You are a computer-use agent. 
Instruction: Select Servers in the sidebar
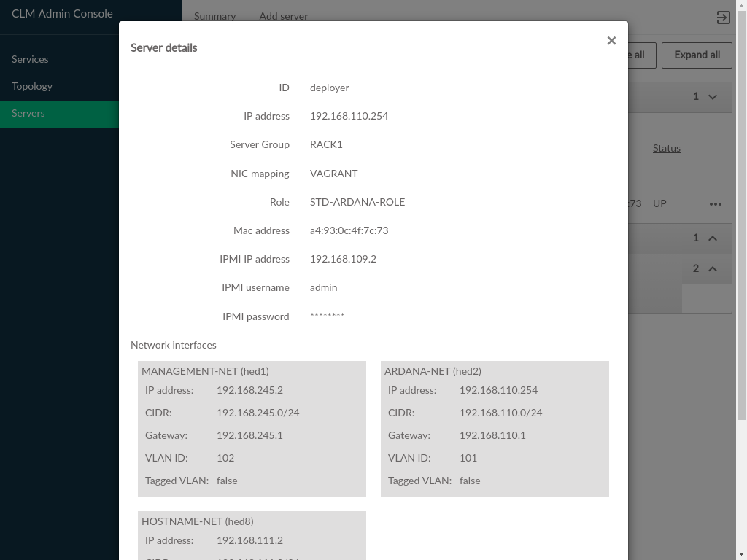(x=28, y=113)
